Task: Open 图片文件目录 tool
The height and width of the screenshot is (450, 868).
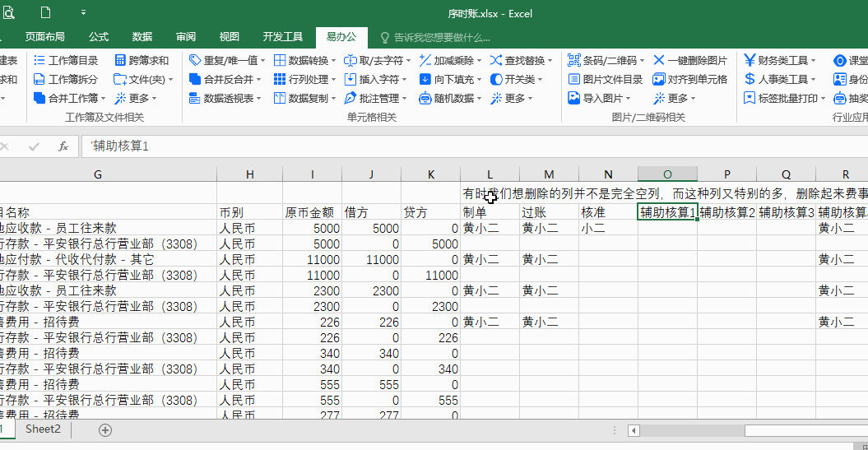Action: [605, 79]
